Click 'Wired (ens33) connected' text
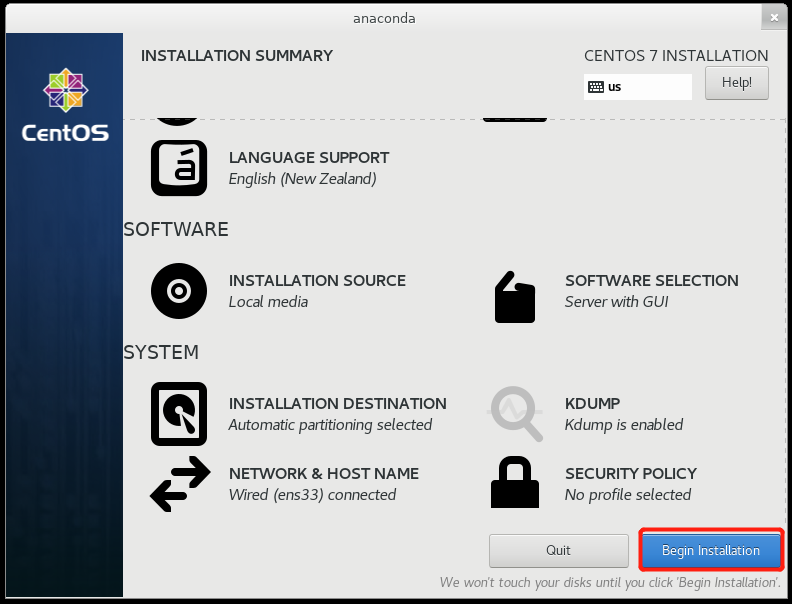Image resolution: width=792 pixels, height=604 pixels. (312, 495)
